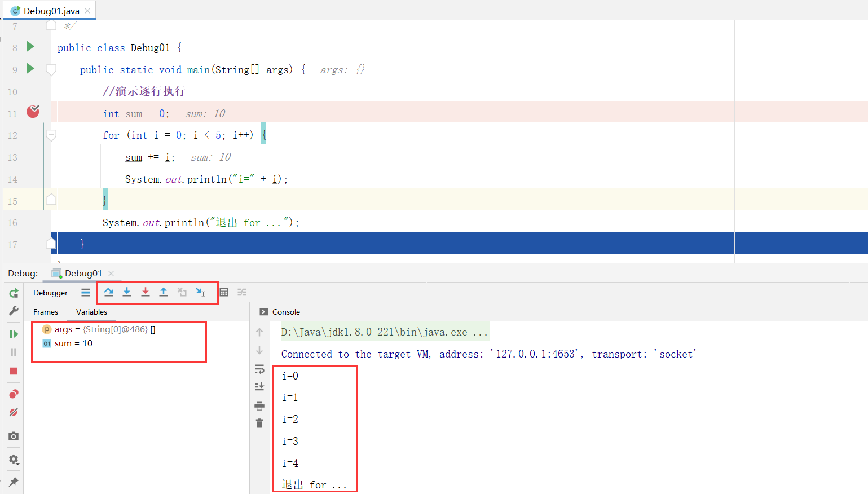Image resolution: width=868 pixels, height=494 pixels.
Task: Click line number 16 in gutter
Action: tap(12, 223)
